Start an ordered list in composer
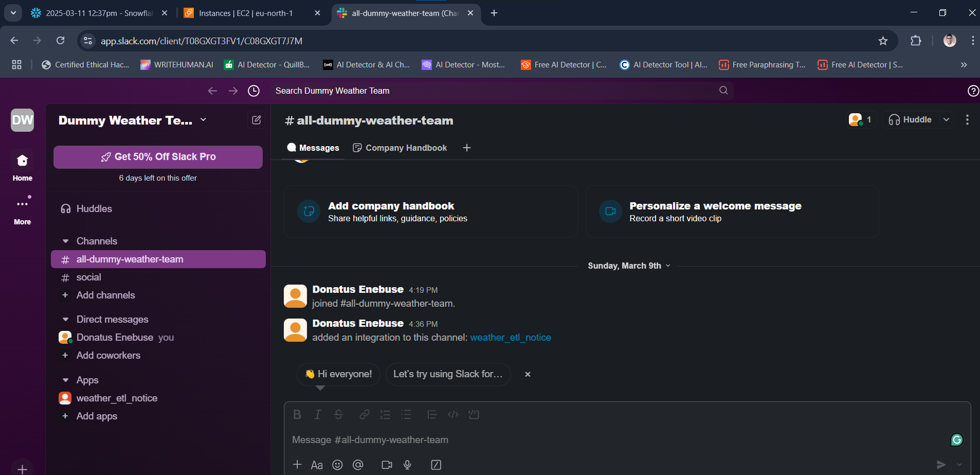The image size is (980, 475). pos(385,415)
